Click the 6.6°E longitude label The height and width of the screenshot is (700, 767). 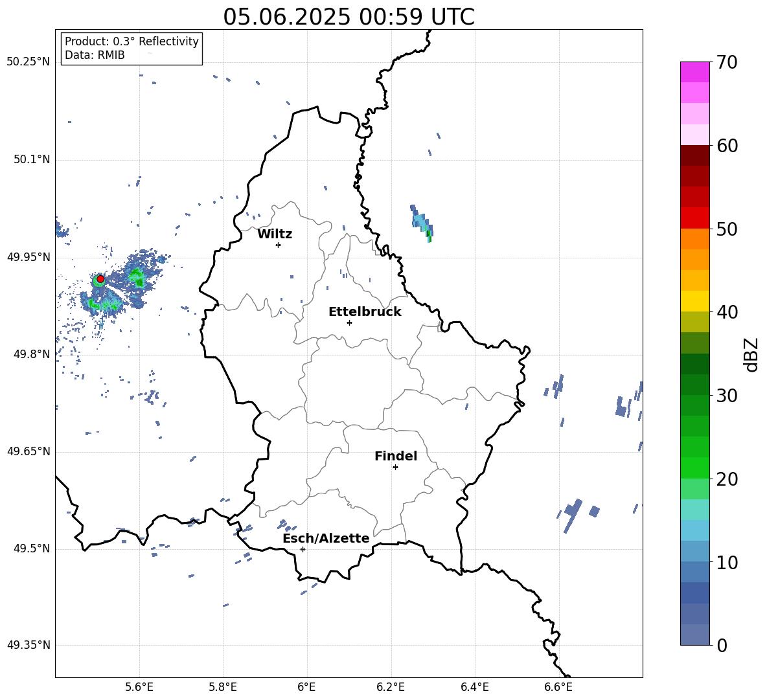click(558, 687)
